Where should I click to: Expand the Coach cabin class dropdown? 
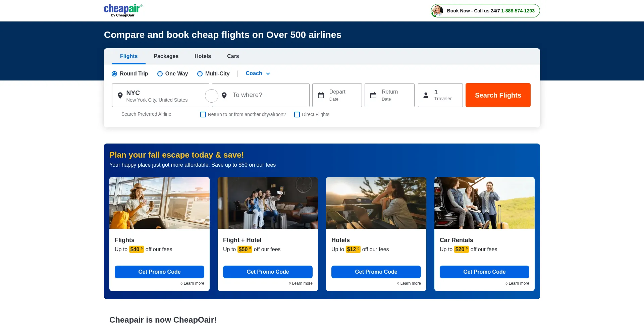[258, 73]
